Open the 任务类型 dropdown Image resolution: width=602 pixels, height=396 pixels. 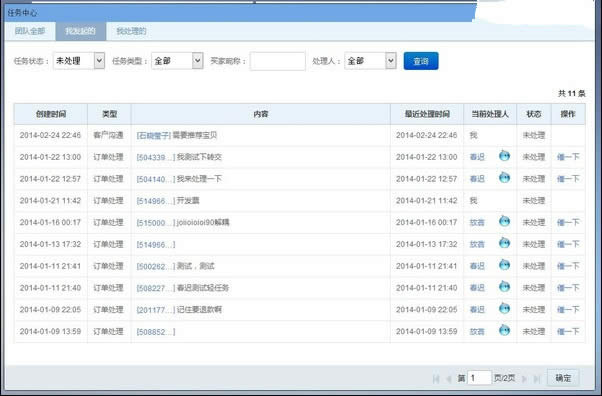coord(177,61)
